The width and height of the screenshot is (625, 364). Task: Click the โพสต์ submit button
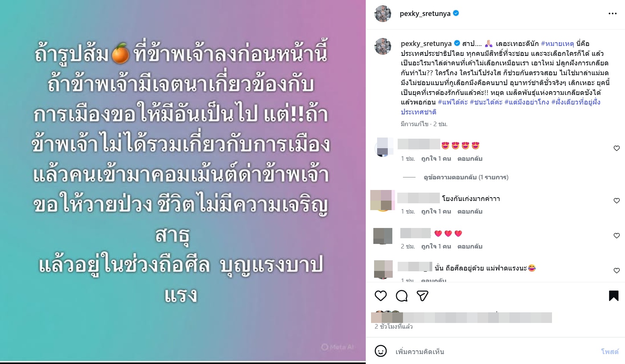click(610, 351)
